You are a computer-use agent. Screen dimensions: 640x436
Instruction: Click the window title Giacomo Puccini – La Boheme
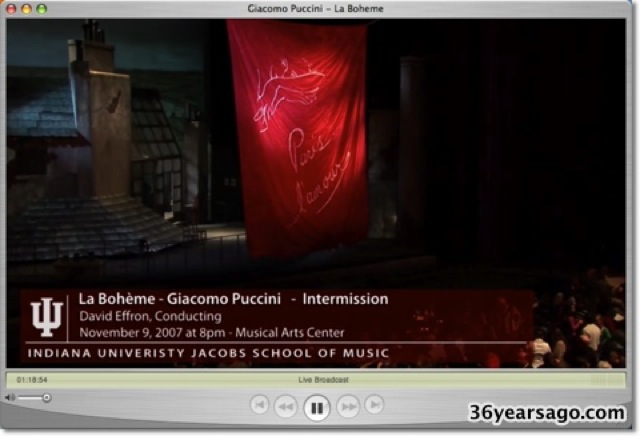[315, 9]
